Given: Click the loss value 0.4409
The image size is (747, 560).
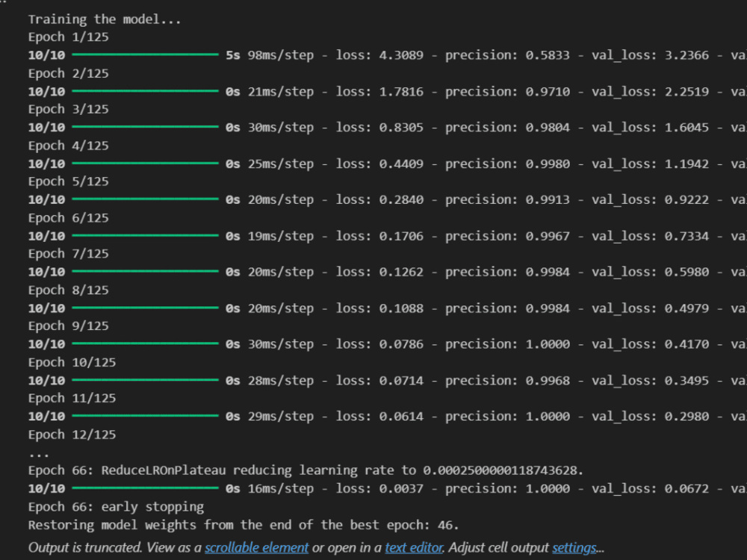Looking at the screenshot, I should 401,164.
